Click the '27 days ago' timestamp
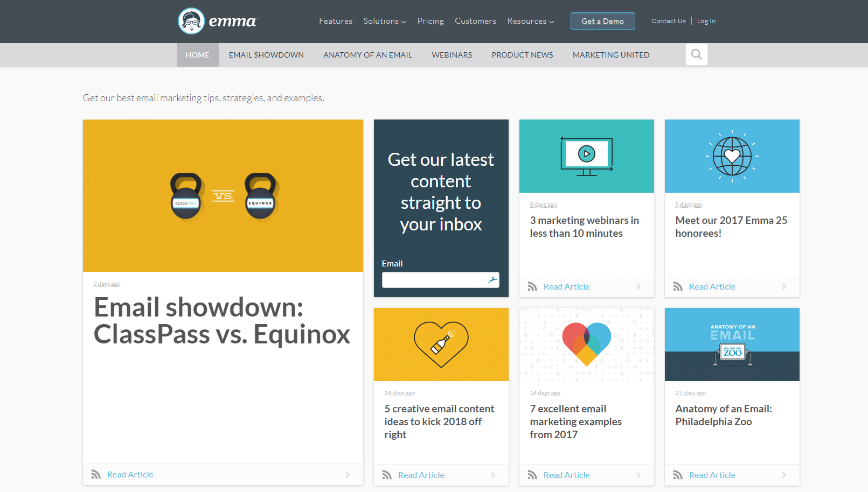 pos(690,393)
